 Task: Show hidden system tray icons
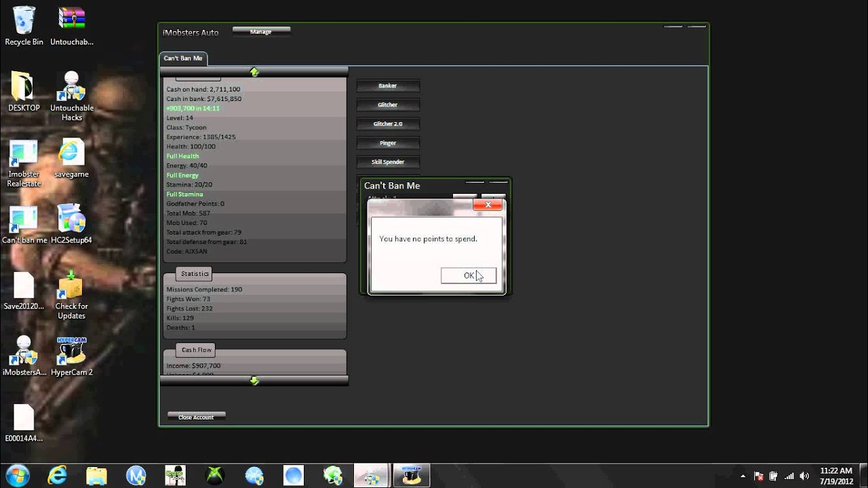pyautogui.click(x=743, y=476)
